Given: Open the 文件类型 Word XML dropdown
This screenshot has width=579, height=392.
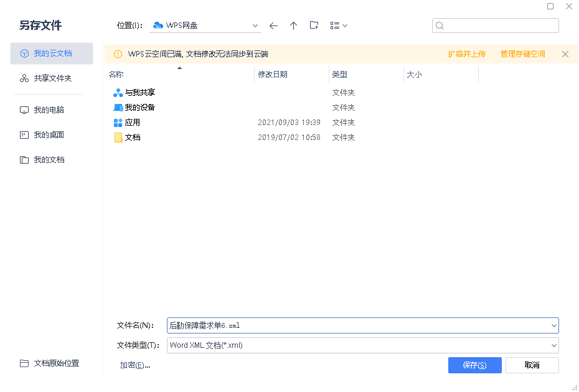Looking at the screenshot, I should pyautogui.click(x=362, y=345).
